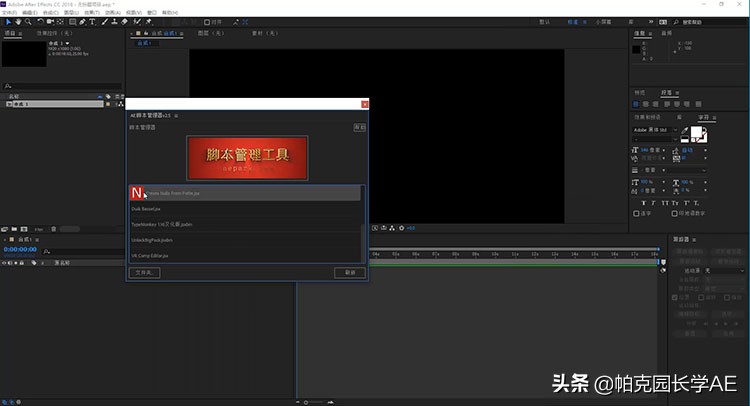Screen dimensions: 750x406
Task: Select the Brush tool
Action: point(105,22)
